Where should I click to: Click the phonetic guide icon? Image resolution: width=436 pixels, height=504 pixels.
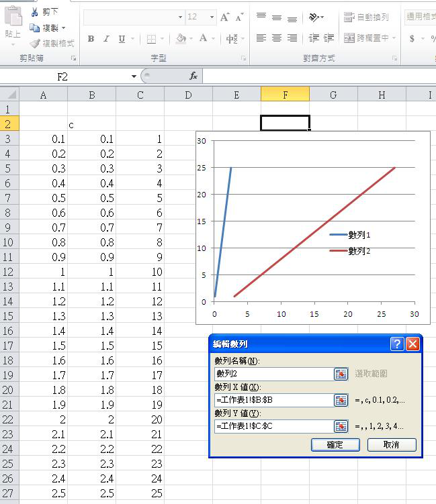[x=232, y=39]
